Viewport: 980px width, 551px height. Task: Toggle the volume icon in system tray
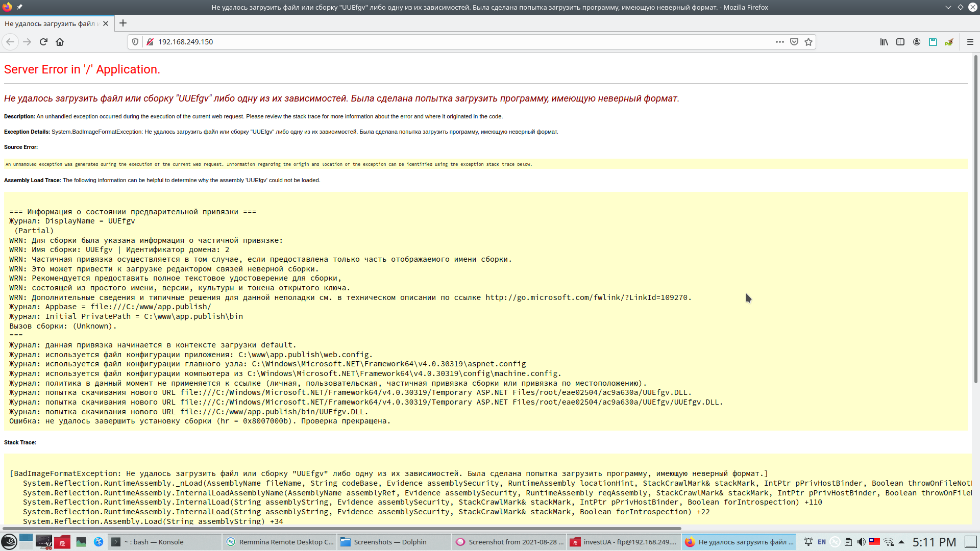pyautogui.click(x=861, y=542)
